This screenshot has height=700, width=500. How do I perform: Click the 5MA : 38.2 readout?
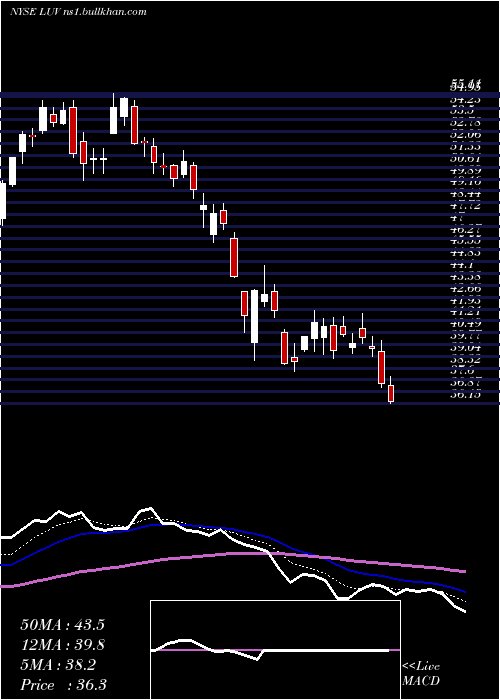[x=58, y=665]
